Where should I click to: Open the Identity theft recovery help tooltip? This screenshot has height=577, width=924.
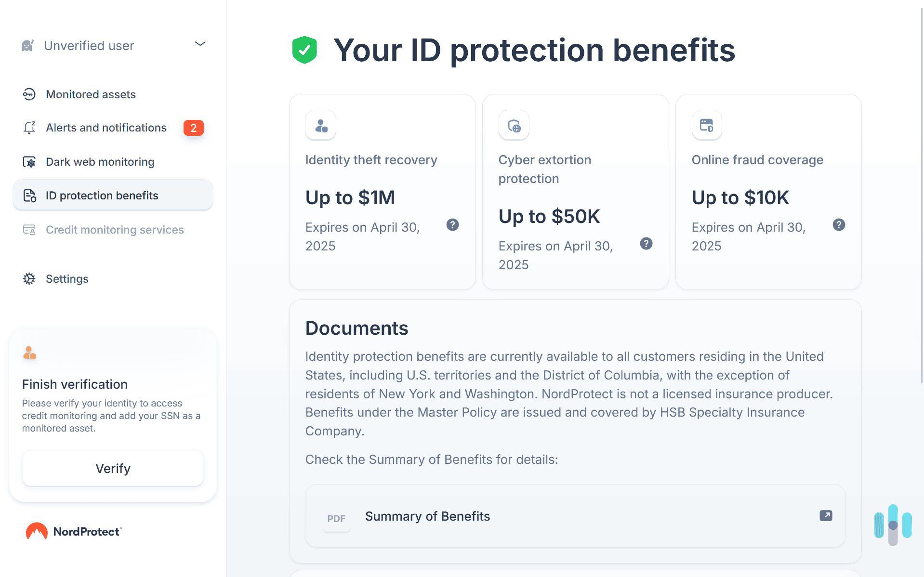[x=452, y=224]
